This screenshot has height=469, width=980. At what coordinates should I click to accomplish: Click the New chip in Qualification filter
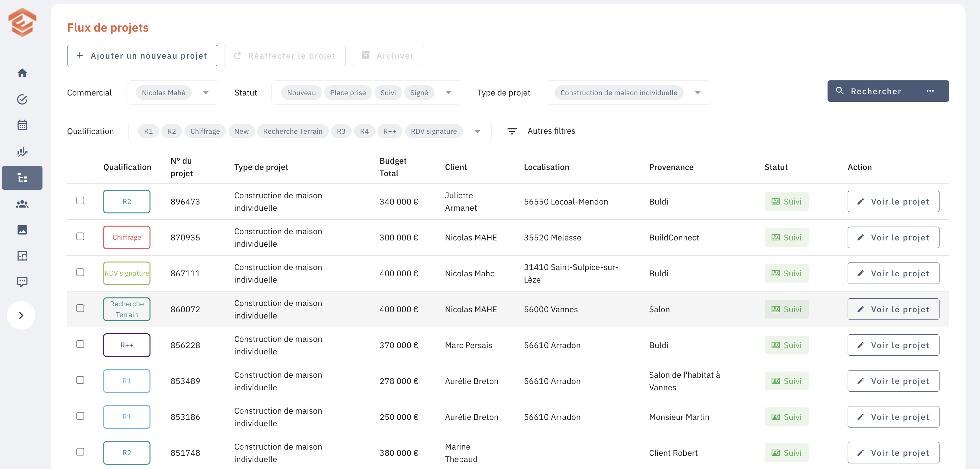241,131
